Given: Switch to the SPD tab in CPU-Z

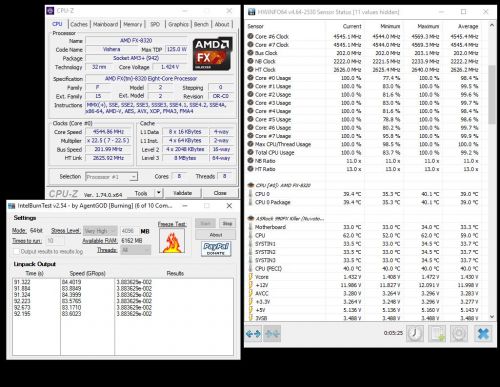Looking at the screenshot, I should (x=155, y=24).
